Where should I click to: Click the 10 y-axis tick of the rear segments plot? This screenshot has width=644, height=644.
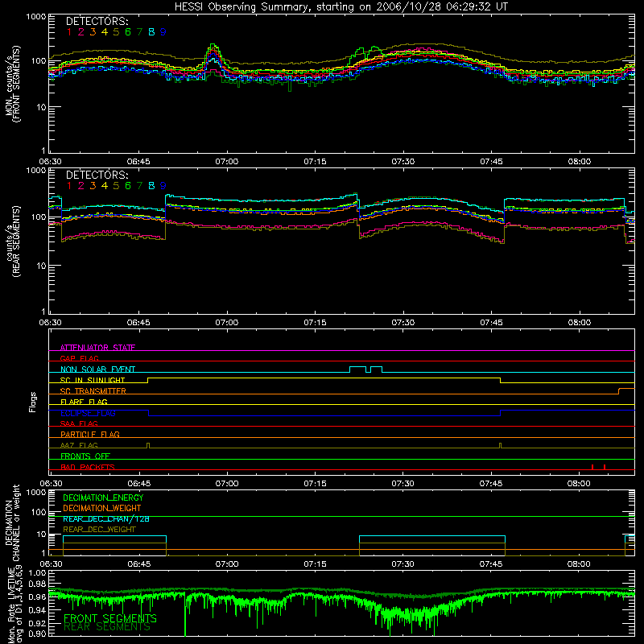click(x=42, y=266)
